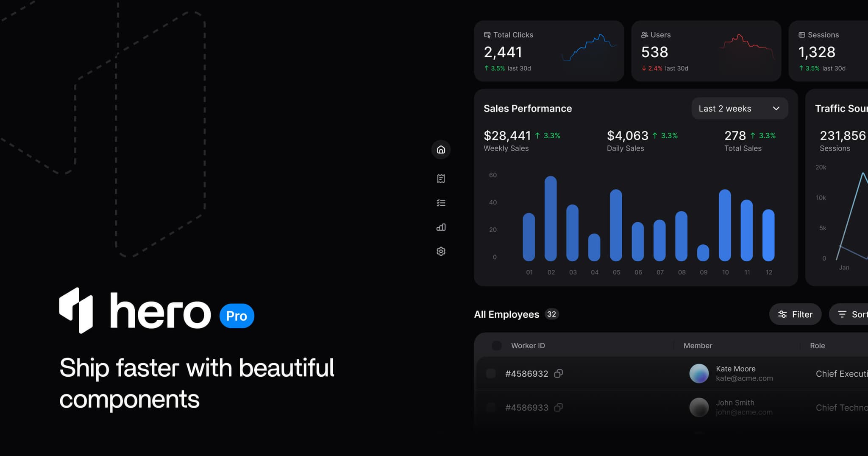This screenshot has width=868, height=456.
Task: Copy worker ID #4586932
Action: (559, 373)
